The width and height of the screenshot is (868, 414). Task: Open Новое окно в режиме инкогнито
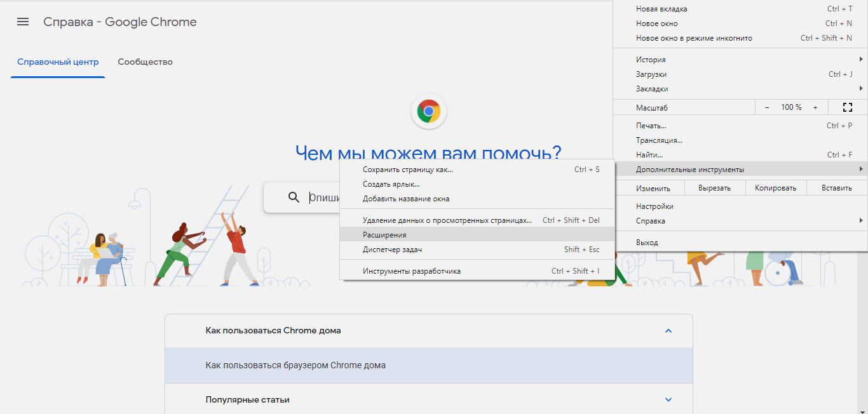740,38
